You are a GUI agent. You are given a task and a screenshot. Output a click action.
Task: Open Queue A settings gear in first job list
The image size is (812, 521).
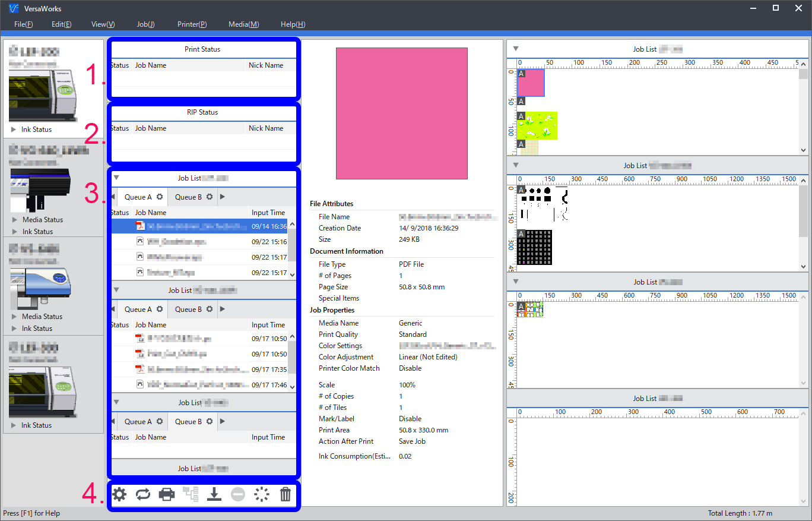pos(160,197)
